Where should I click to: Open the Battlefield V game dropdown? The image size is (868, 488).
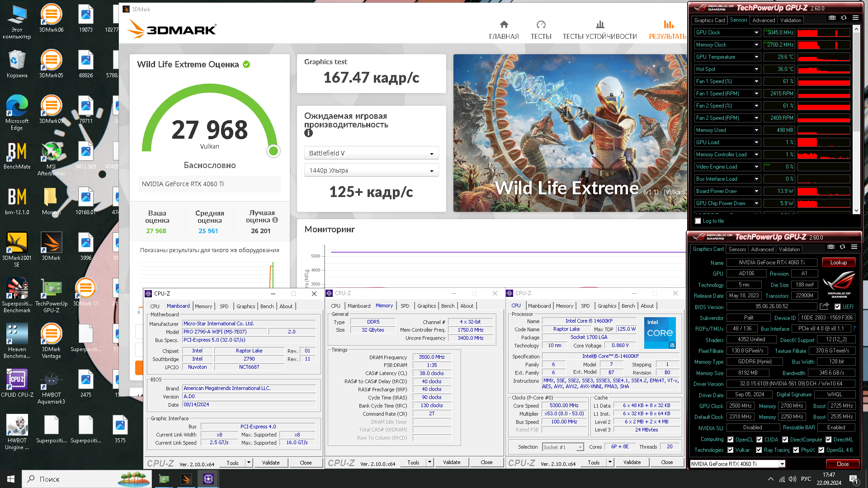coord(371,153)
